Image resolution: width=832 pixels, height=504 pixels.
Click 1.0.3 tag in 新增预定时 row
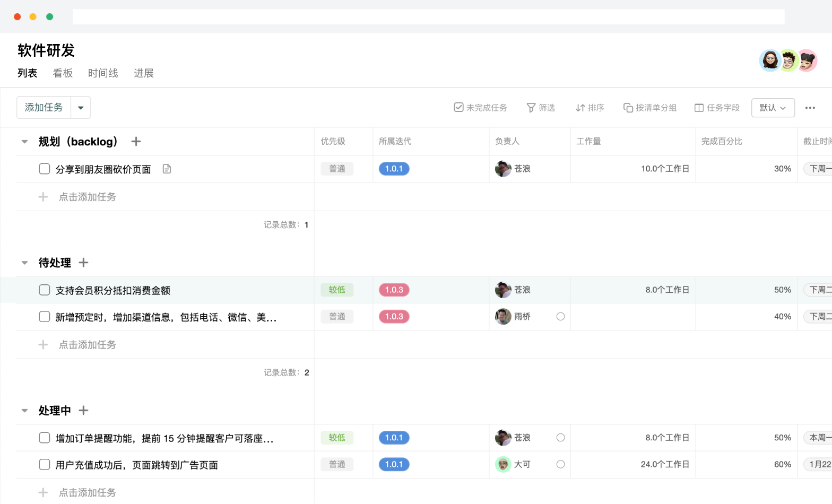(394, 317)
